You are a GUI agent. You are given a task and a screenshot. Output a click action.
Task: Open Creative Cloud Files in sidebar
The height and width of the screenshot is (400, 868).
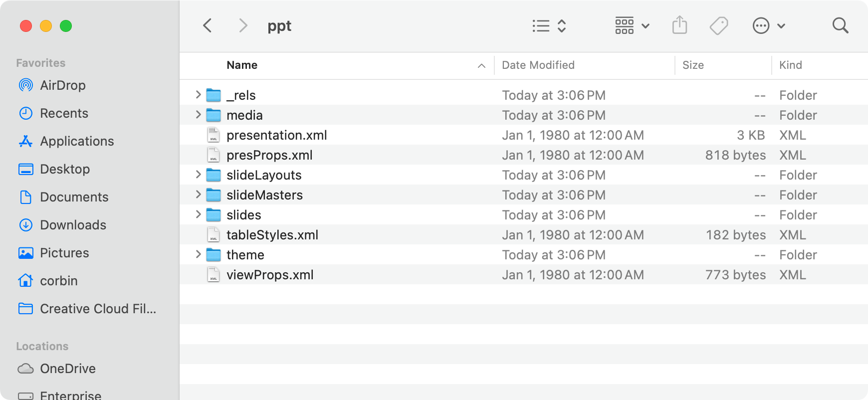(87, 309)
